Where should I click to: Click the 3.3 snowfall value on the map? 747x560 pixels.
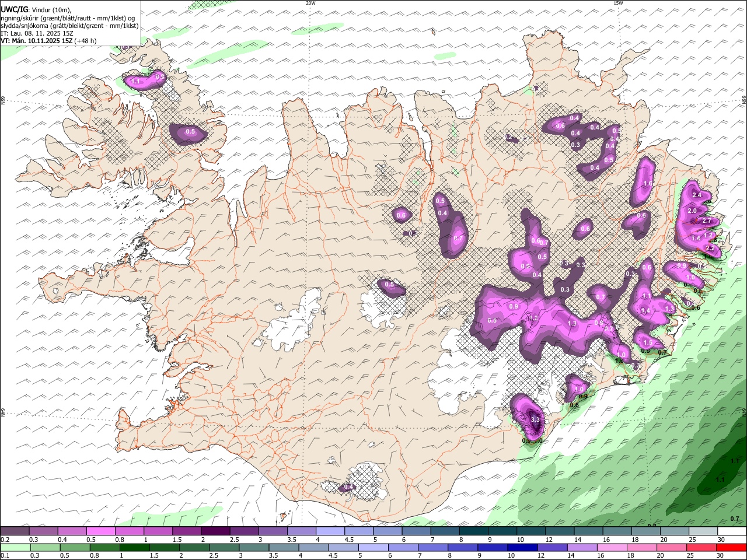coord(535,419)
